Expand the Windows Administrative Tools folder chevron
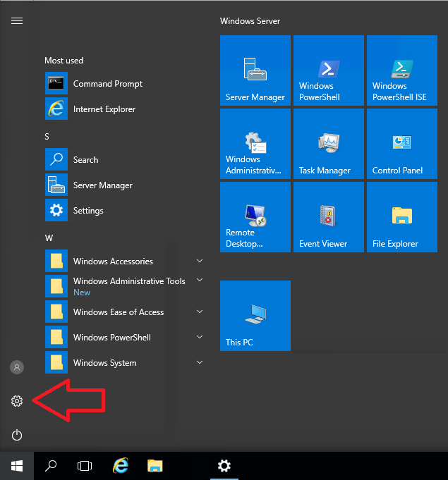The image size is (448, 480). [x=200, y=280]
